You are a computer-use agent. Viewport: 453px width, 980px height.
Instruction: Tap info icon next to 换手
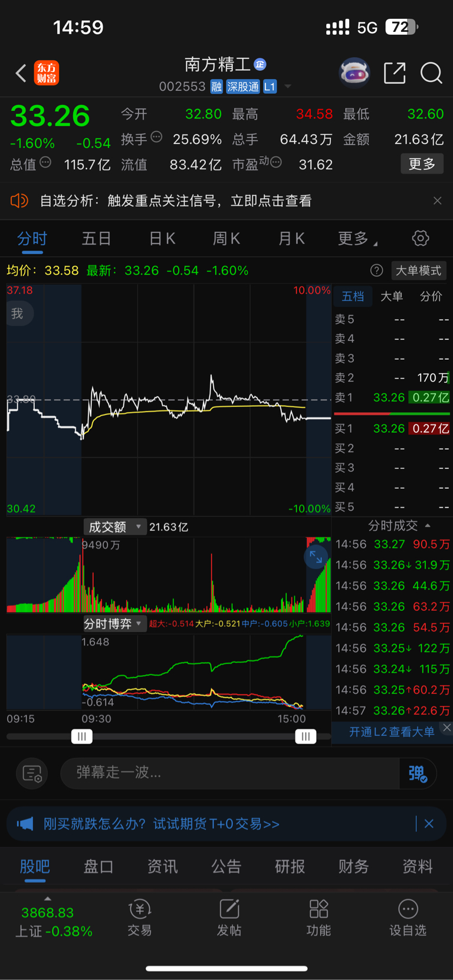point(156,137)
